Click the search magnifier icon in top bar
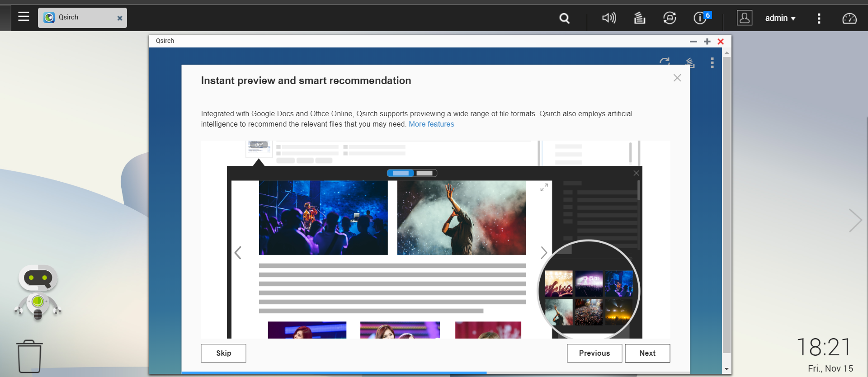The height and width of the screenshot is (377, 868). [564, 18]
